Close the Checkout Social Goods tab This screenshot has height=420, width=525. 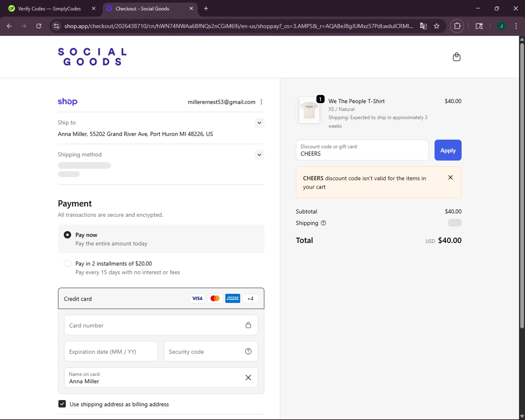191,8
